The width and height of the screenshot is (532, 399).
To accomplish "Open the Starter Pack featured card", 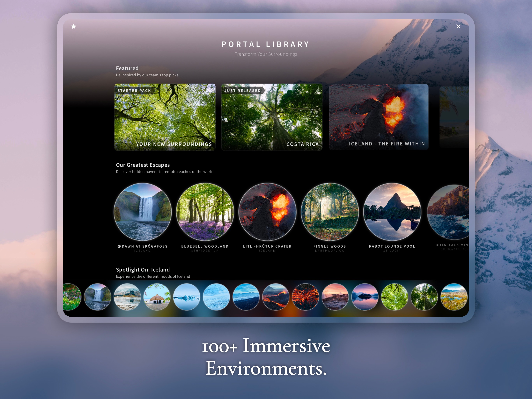I will [x=165, y=117].
